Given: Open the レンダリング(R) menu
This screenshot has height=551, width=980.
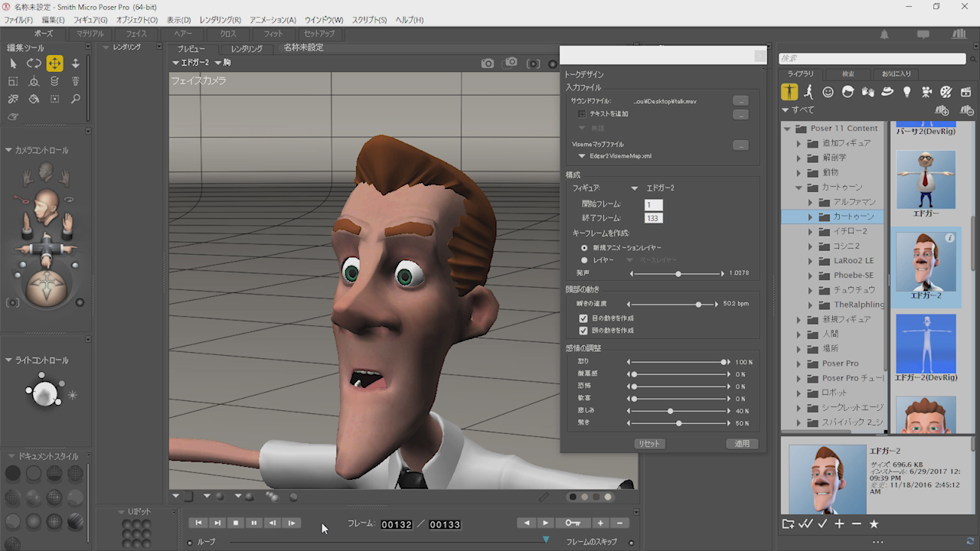Looking at the screenshot, I should (220, 20).
